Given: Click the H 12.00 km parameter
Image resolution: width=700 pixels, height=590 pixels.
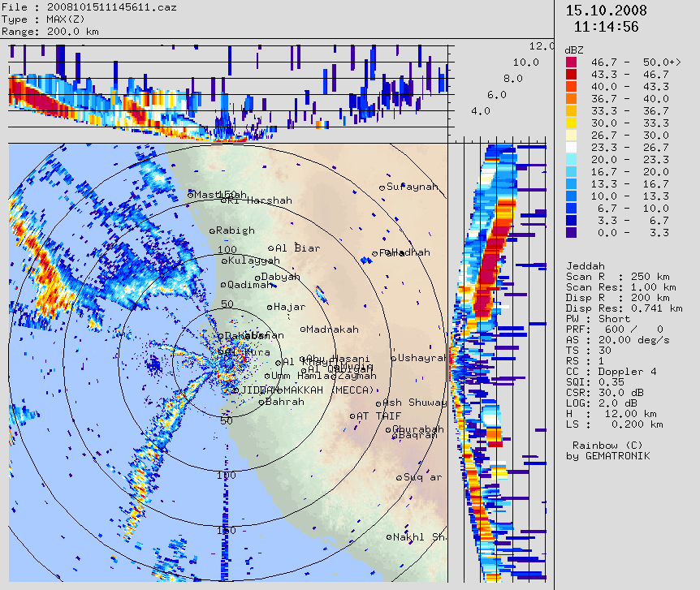Looking at the screenshot, I should coord(615,414).
